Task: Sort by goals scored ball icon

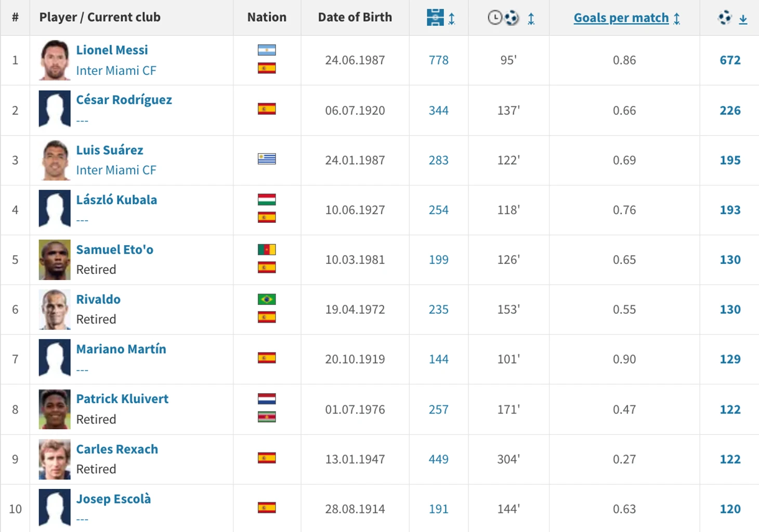Action: click(x=725, y=18)
